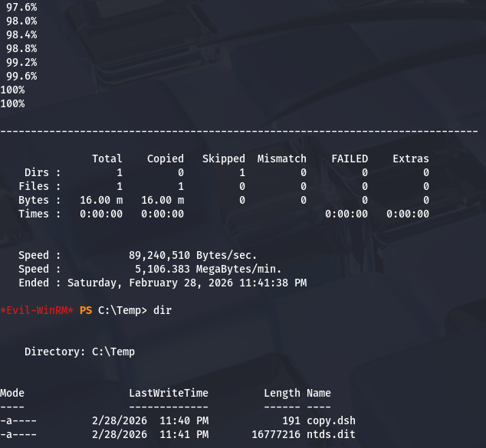Click the Name column header
The height and width of the screenshot is (448, 486).
[x=319, y=393]
